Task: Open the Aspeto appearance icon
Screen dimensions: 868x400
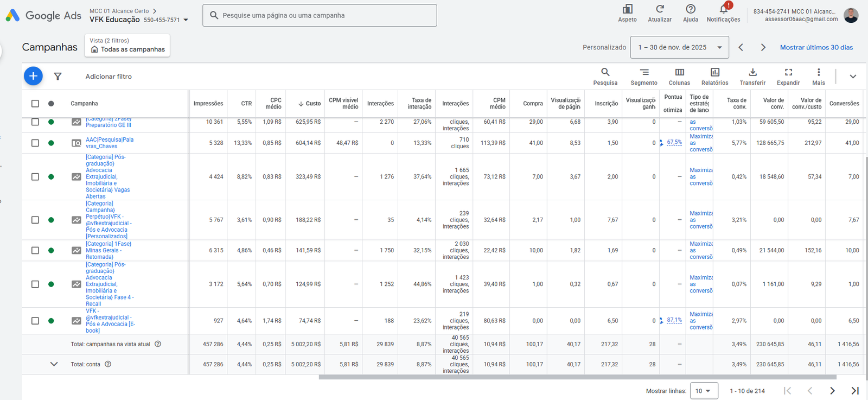Action: [x=627, y=9]
